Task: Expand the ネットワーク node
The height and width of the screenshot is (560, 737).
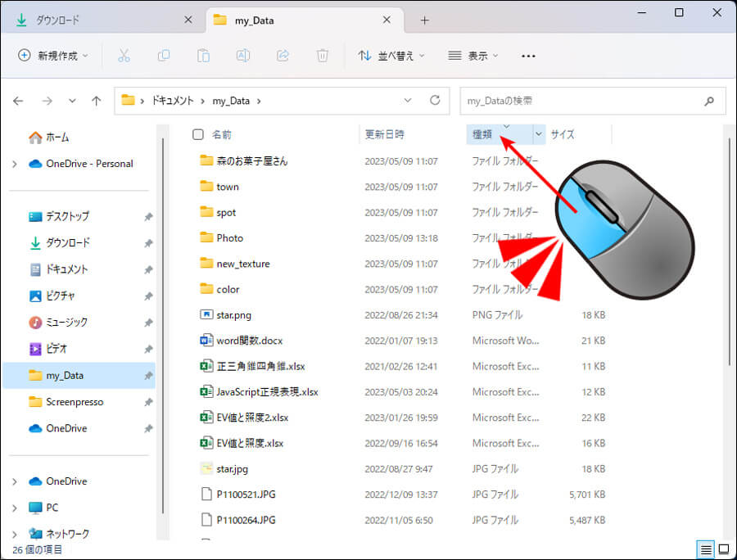Action: pos(15,534)
